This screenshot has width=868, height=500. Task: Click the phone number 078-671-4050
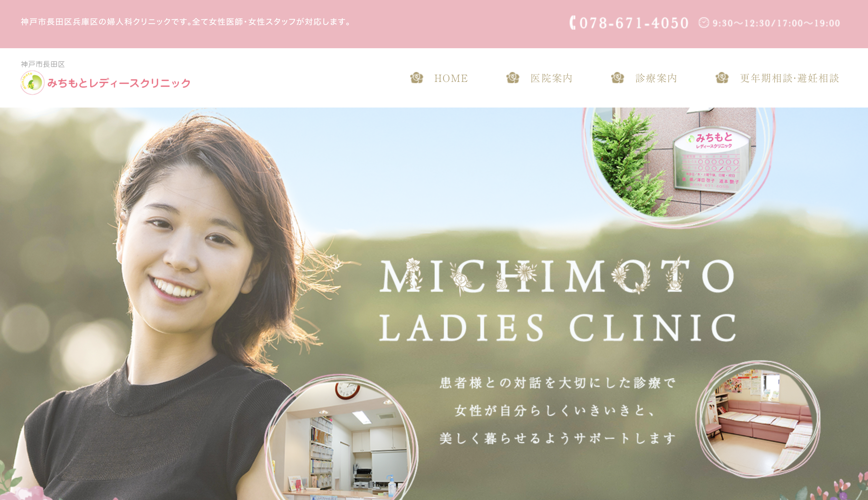[x=634, y=23]
